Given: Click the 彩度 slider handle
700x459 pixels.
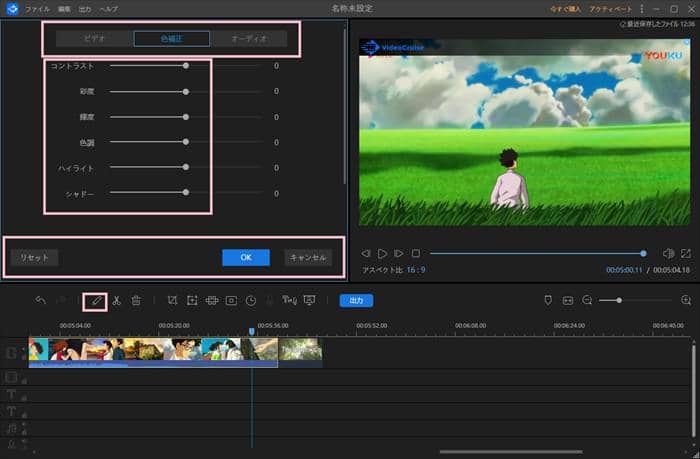Looking at the screenshot, I should pos(186,92).
